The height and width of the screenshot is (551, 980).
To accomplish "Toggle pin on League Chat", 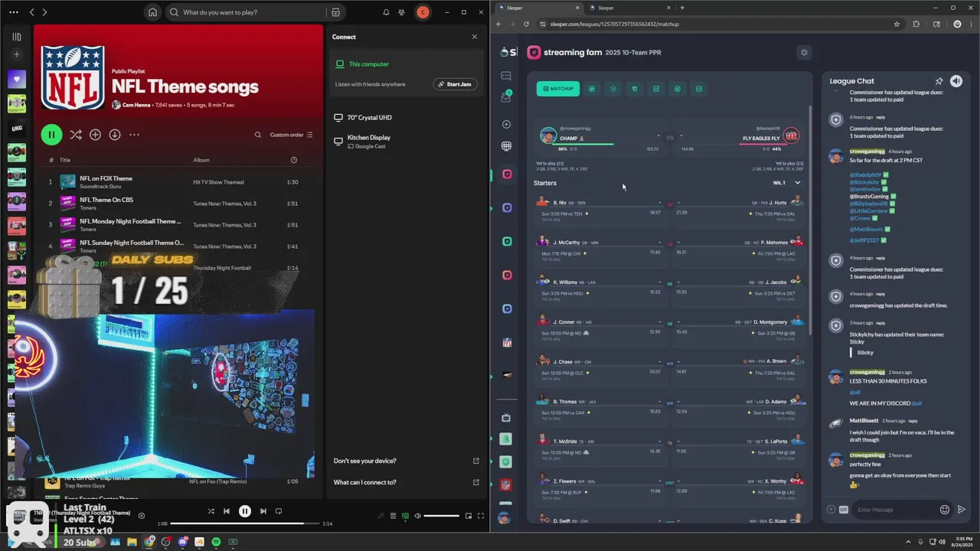I will point(939,81).
